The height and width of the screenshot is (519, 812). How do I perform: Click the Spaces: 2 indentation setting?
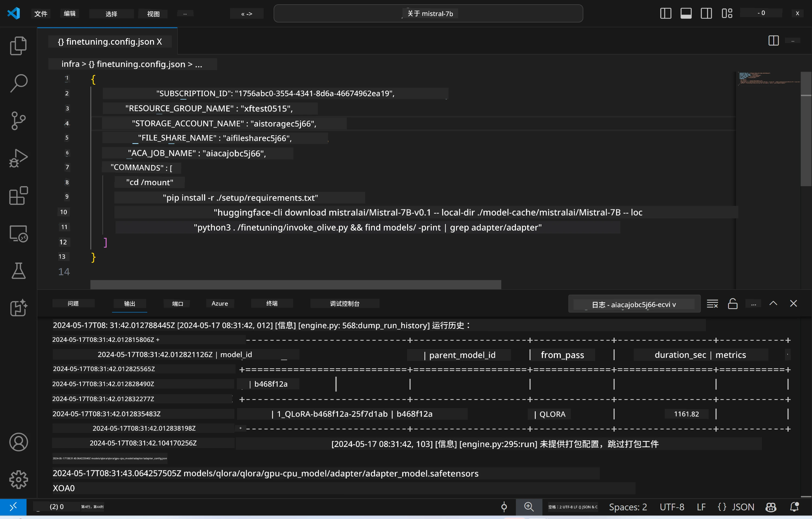[x=628, y=507]
